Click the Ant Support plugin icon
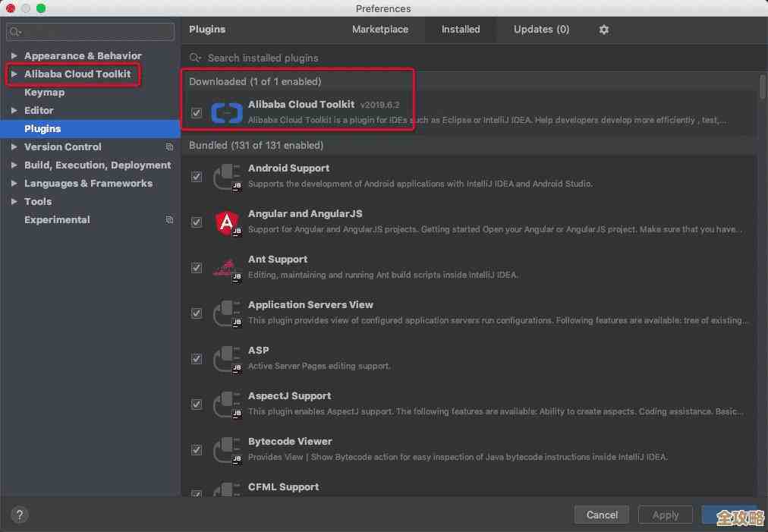 tap(226, 267)
